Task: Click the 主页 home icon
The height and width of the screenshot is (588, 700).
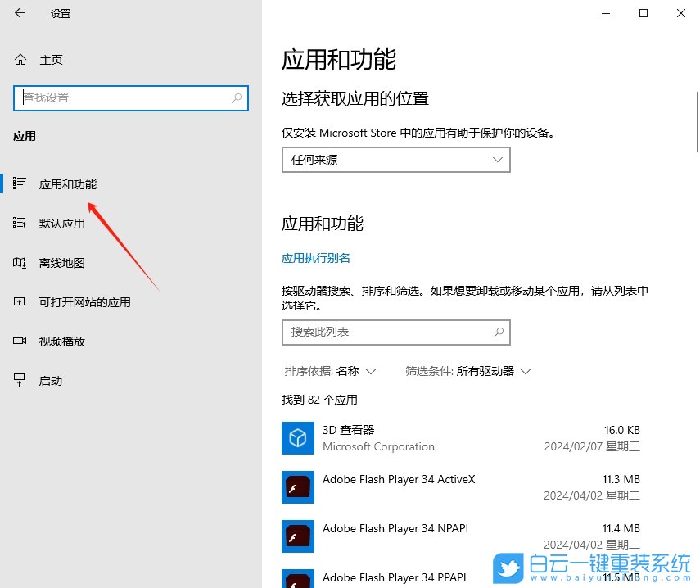Action: coord(18,59)
